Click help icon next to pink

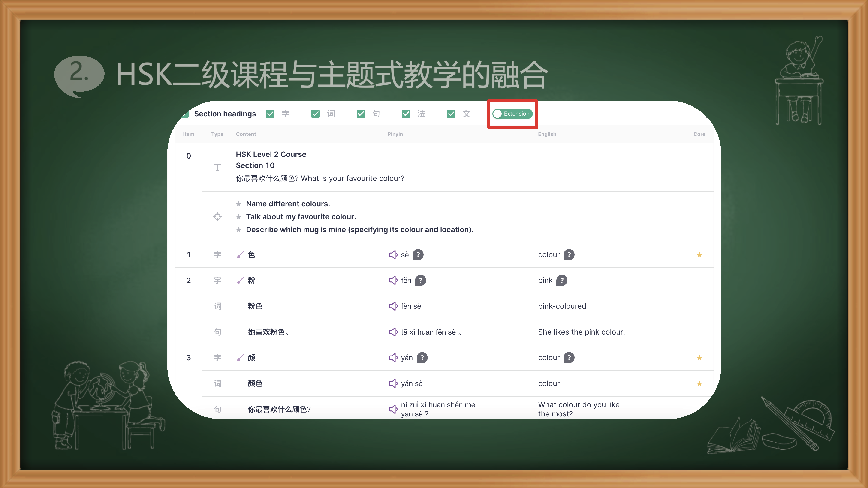561,280
